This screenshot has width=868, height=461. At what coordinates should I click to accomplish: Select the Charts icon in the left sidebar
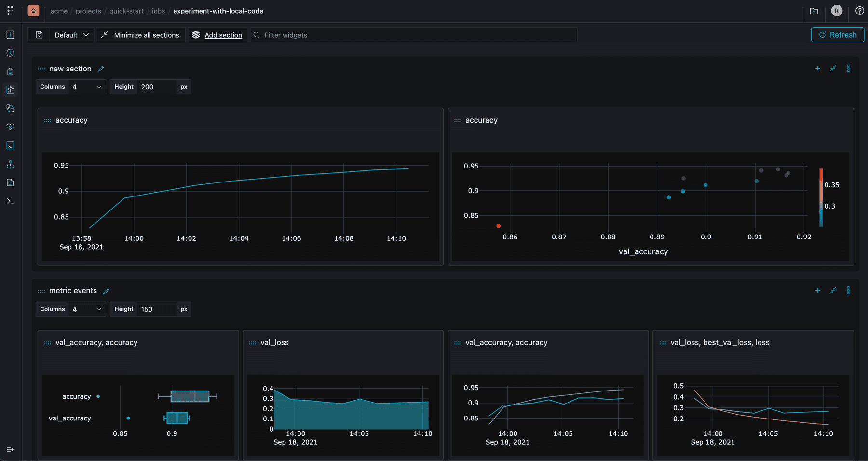pyautogui.click(x=10, y=90)
